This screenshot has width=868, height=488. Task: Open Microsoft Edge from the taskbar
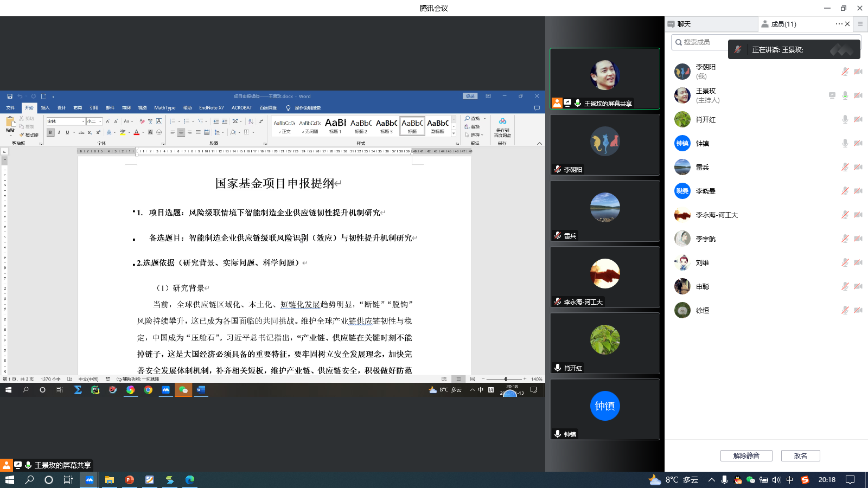coord(190,480)
